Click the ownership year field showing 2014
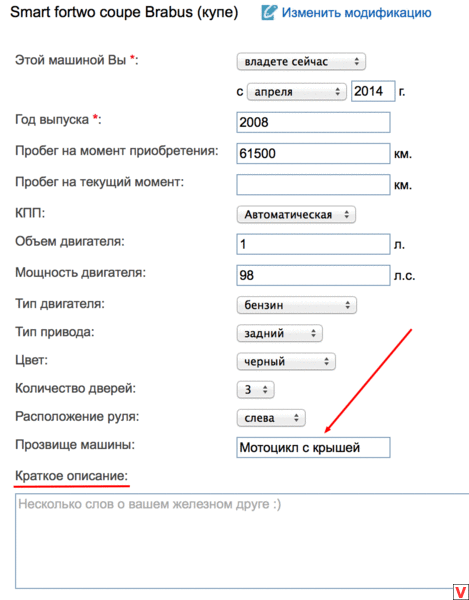This screenshot has width=469, height=600. pos(373,91)
